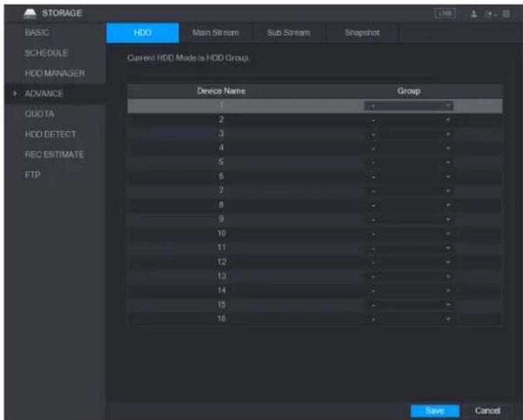Viewport: 523px width, 420px height.
Task: Select device name cell 10
Action: (221, 233)
